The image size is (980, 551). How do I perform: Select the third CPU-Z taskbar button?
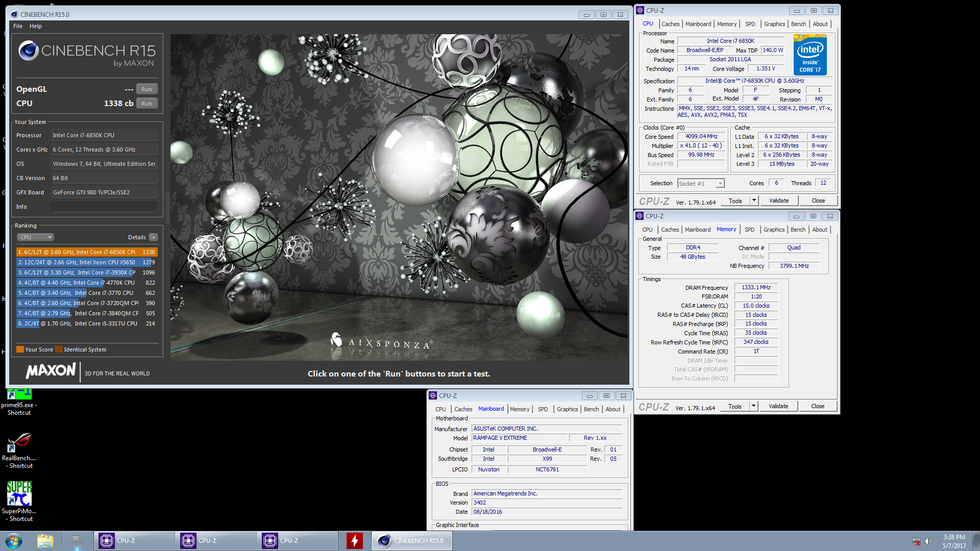[298, 541]
